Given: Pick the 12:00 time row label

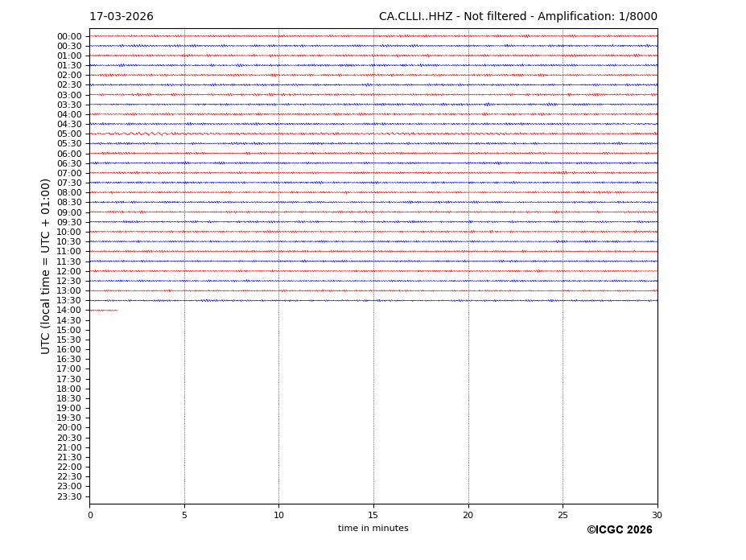Looking at the screenshot, I should pos(69,271).
